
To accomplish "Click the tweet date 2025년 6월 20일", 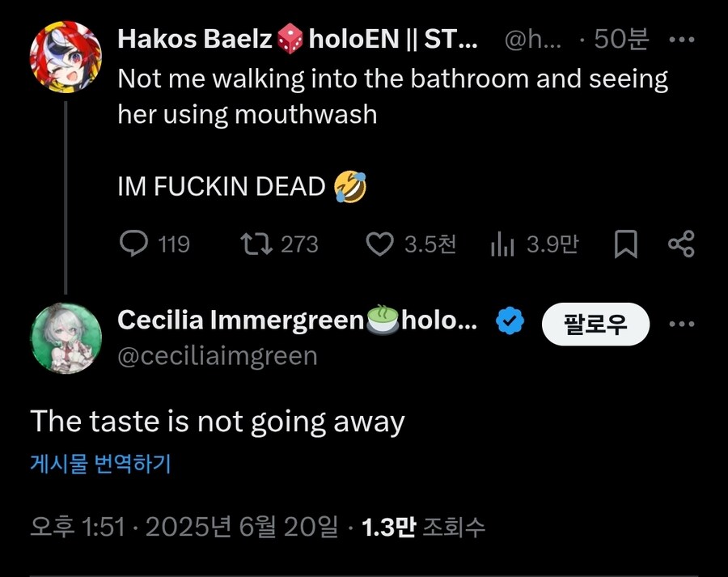I will pyautogui.click(x=242, y=528).
